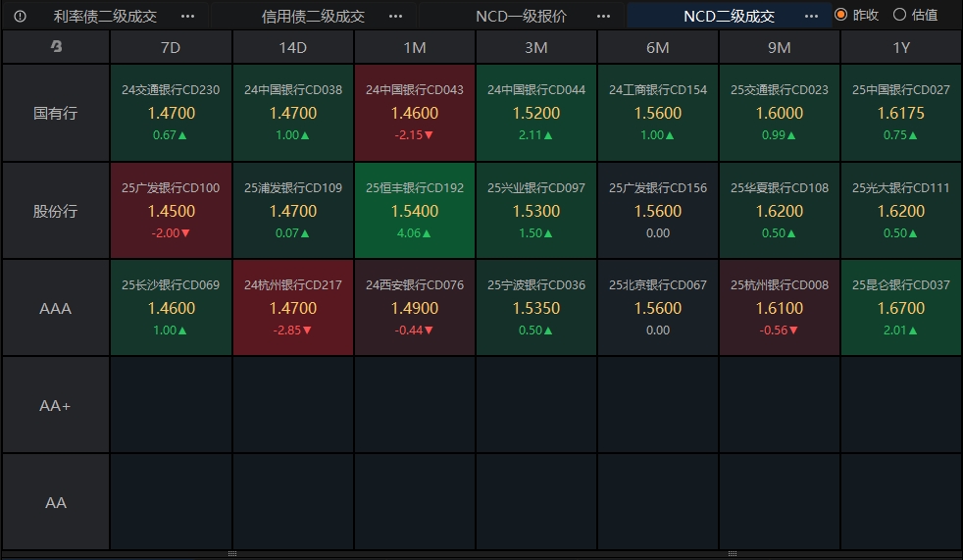Click the info icon at top left
Screen dimensions: 963x560
pos(20,16)
